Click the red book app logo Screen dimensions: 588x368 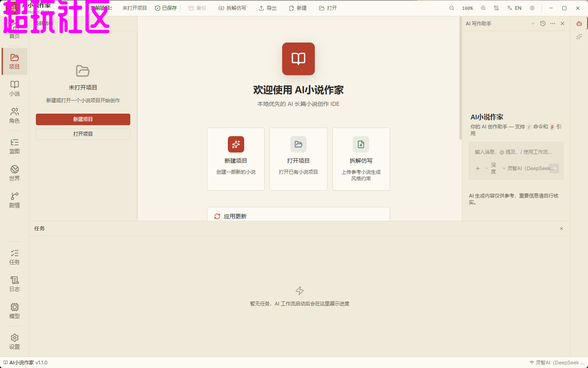tap(298, 59)
